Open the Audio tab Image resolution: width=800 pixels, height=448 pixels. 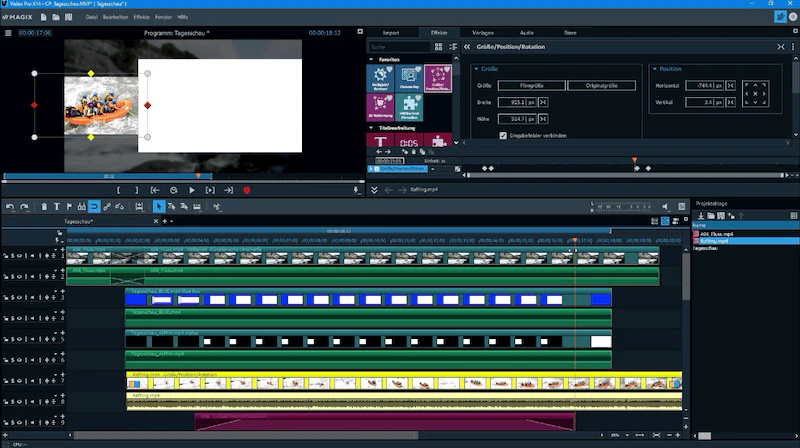(x=527, y=33)
